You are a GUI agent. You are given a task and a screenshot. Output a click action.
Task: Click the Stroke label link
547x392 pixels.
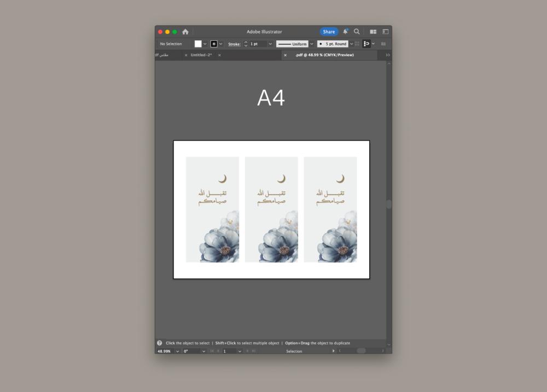[234, 44]
